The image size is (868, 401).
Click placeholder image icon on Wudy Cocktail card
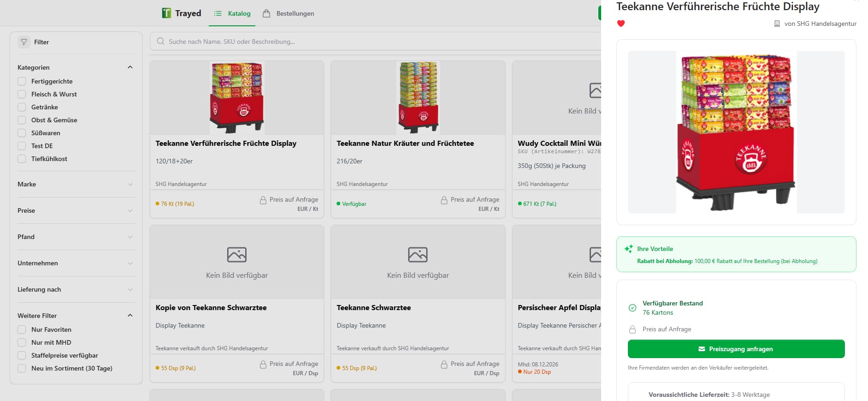(596, 90)
